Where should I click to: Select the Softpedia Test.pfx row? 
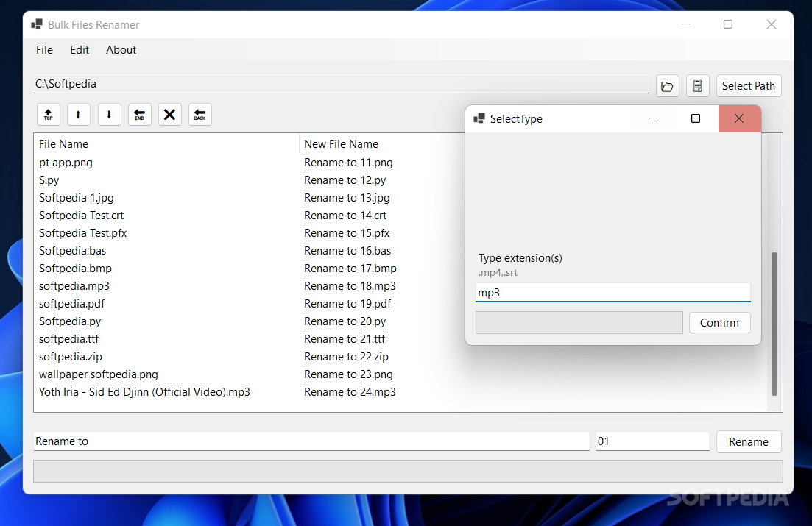click(250, 233)
